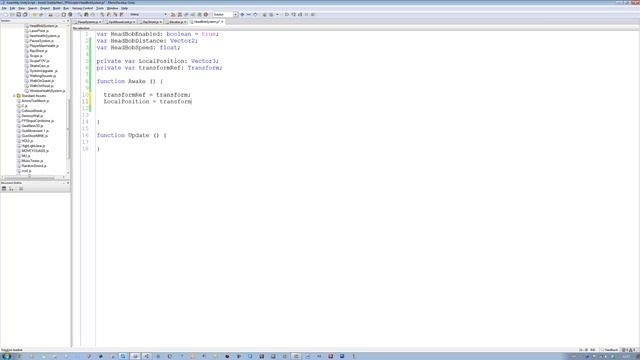The height and width of the screenshot is (360, 640).
Task: Collapse the Standard Assets folder arrow
Action: pos(14,96)
